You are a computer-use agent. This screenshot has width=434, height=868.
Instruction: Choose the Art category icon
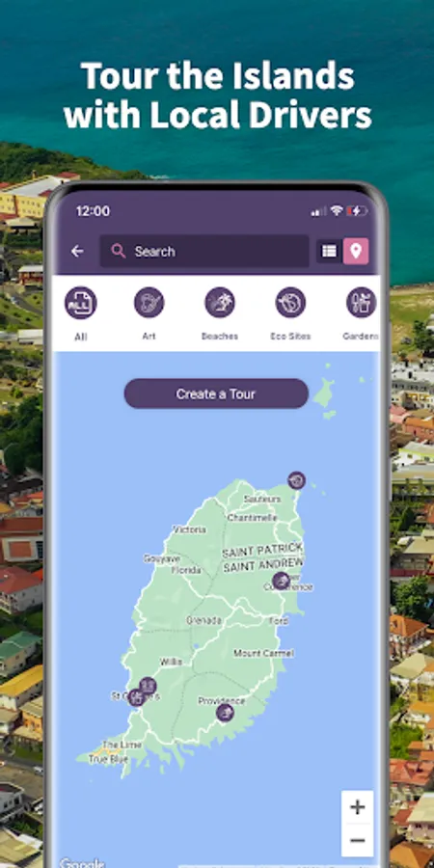click(149, 303)
